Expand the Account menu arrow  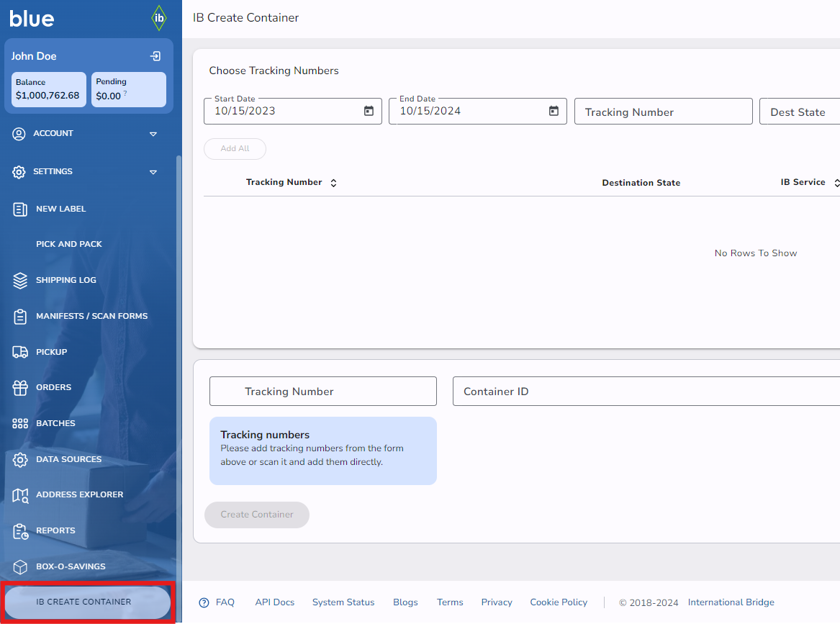(x=153, y=134)
